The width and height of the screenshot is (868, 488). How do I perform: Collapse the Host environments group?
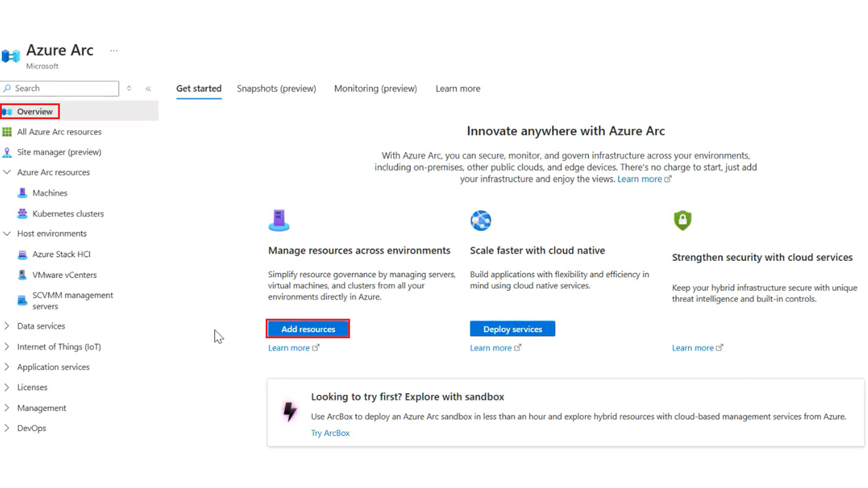coord(7,233)
